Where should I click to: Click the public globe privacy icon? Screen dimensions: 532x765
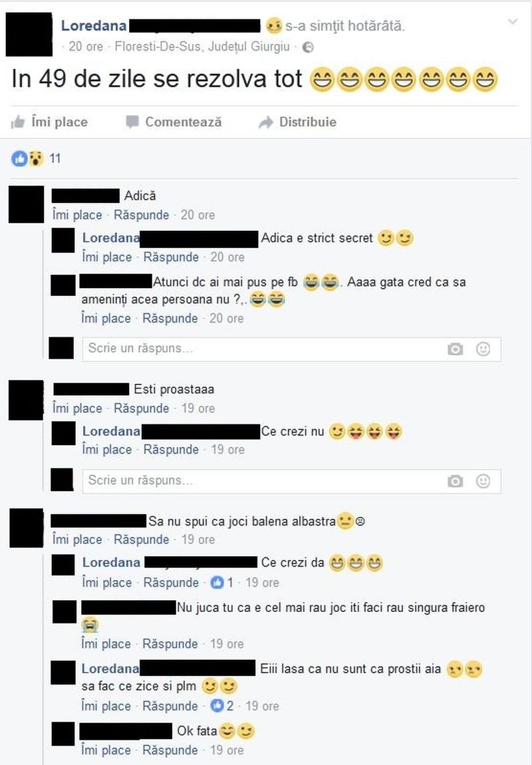click(308, 47)
